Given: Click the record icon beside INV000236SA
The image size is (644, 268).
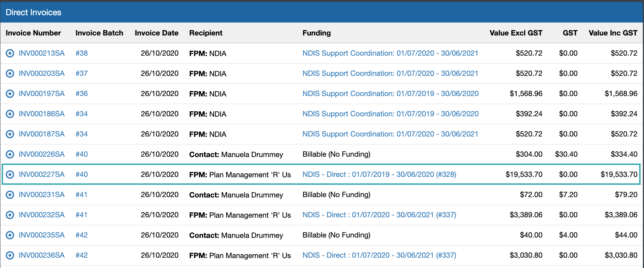Looking at the screenshot, I should click(10, 255).
